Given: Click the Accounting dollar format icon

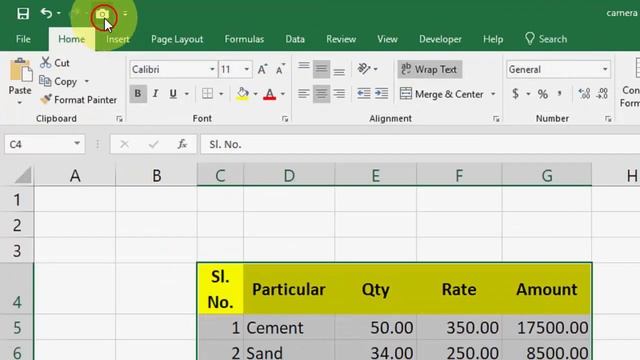Looking at the screenshot, I should 516,94.
